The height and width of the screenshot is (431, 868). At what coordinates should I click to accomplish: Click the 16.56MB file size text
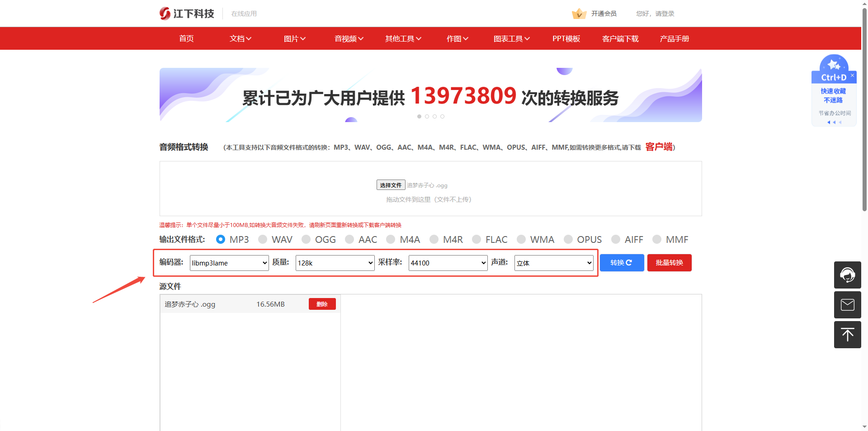point(270,304)
